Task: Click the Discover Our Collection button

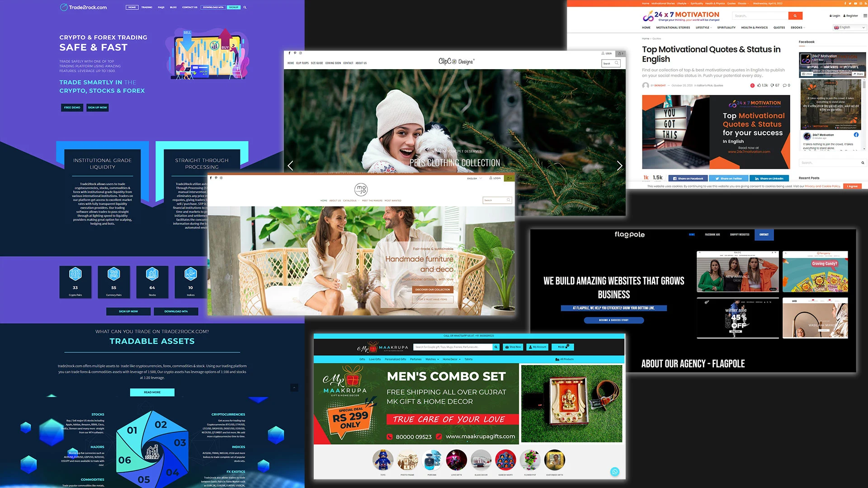Action: [x=433, y=290]
